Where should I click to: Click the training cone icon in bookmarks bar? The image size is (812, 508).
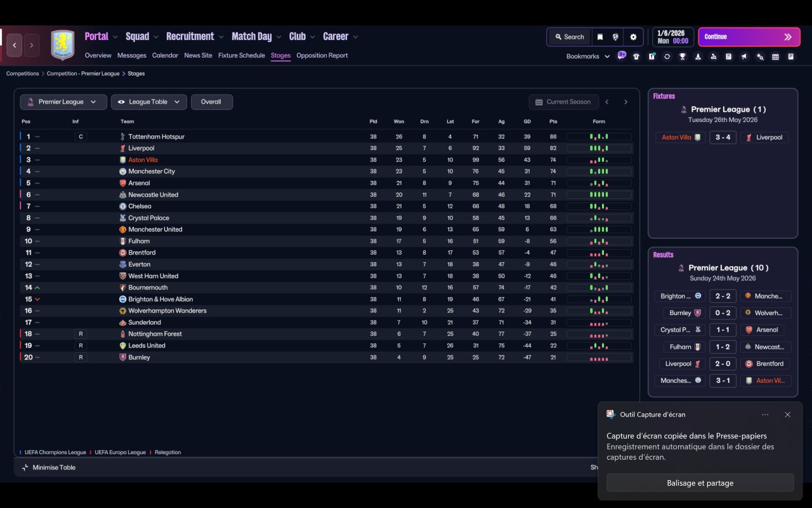(698, 57)
